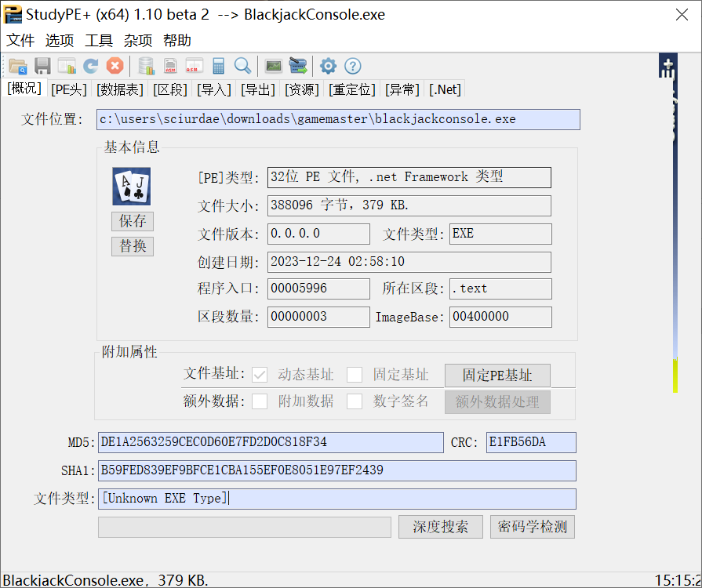Click the ASM window icon
This screenshot has height=588, width=702.
click(195, 66)
